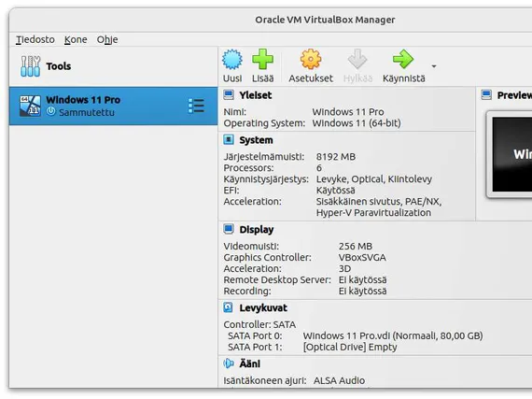The image size is (532, 399).
Task: Click the Nimi value Windows 11 Pro
Action: click(x=348, y=112)
